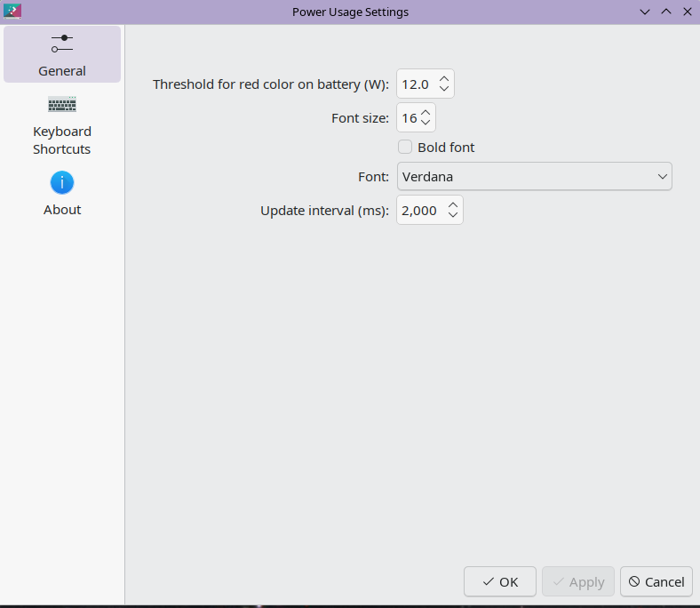Enable the Bold font checkbox
Viewport: 700px width, 608px height.
[x=405, y=147]
